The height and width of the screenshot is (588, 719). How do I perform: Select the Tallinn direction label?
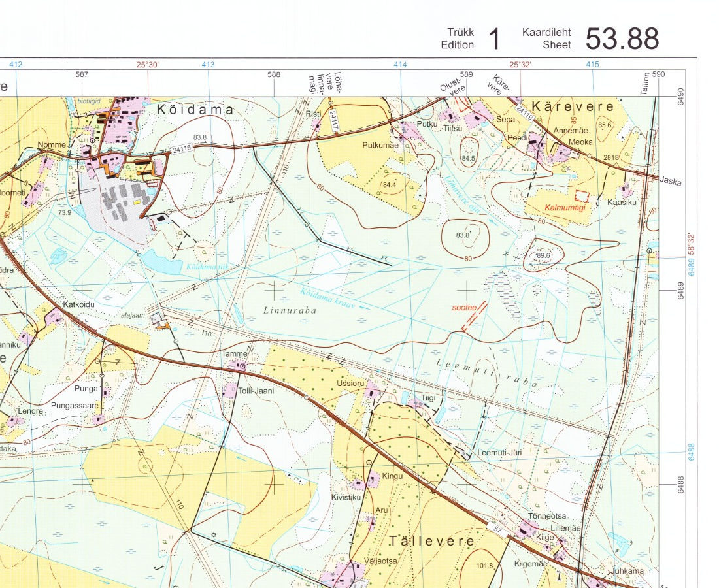pos(644,84)
